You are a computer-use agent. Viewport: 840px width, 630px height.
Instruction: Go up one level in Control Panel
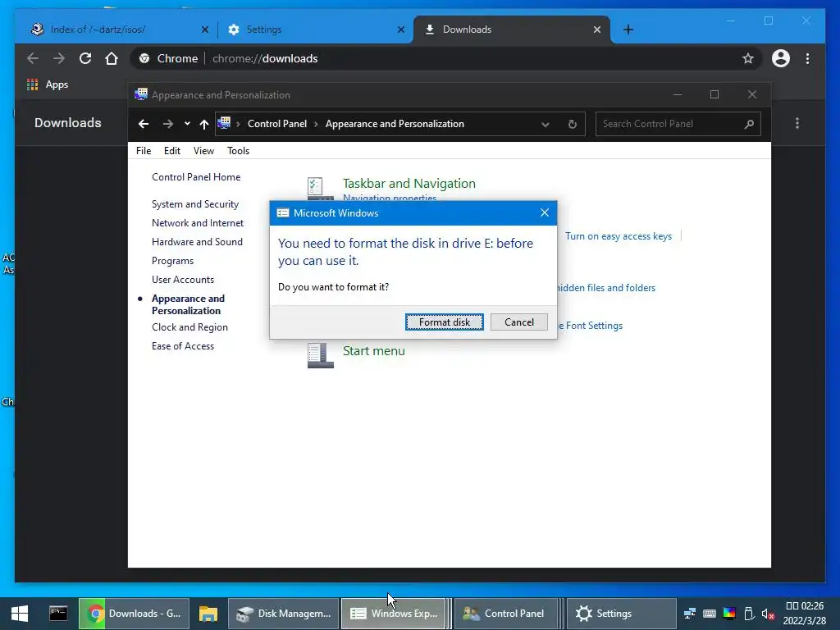(x=203, y=124)
